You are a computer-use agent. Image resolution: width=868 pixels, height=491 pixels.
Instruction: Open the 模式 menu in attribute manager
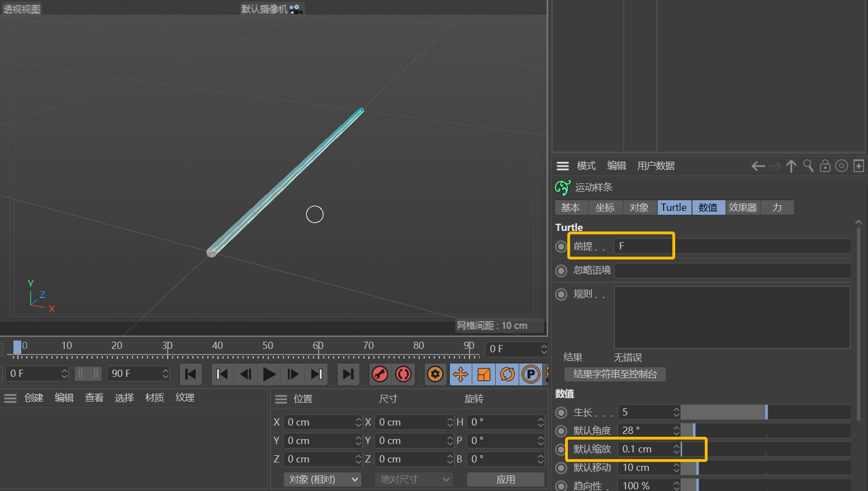click(586, 166)
